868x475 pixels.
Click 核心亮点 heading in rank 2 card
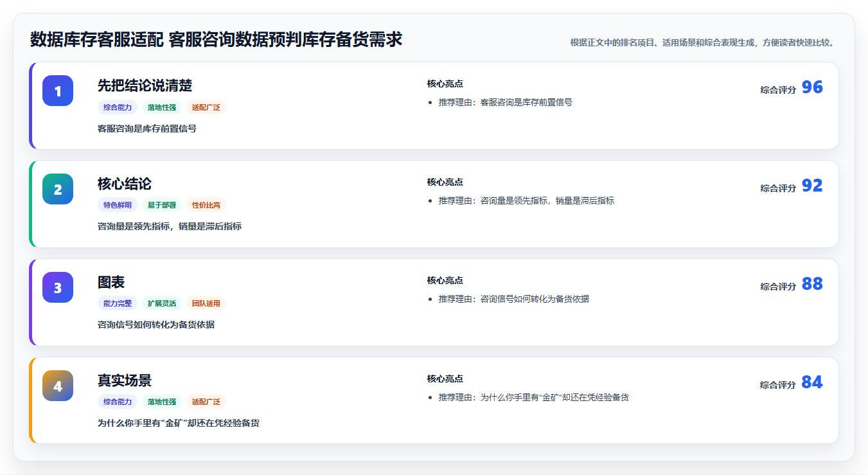pyautogui.click(x=445, y=182)
